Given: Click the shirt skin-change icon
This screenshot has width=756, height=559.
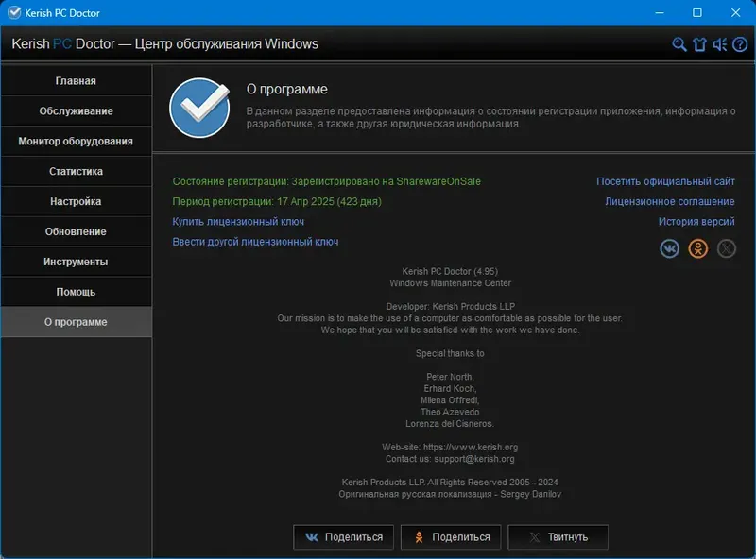Looking at the screenshot, I should coord(699,44).
